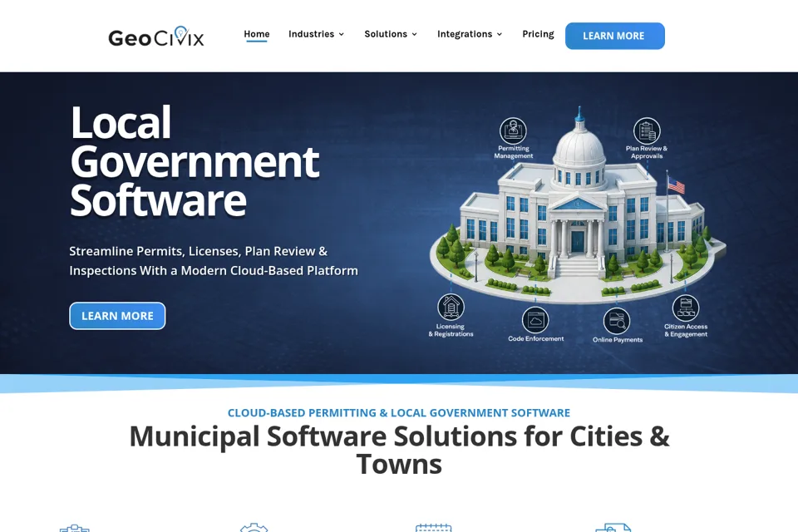Click the GeoCivix logo
798x532 pixels.
(156, 37)
